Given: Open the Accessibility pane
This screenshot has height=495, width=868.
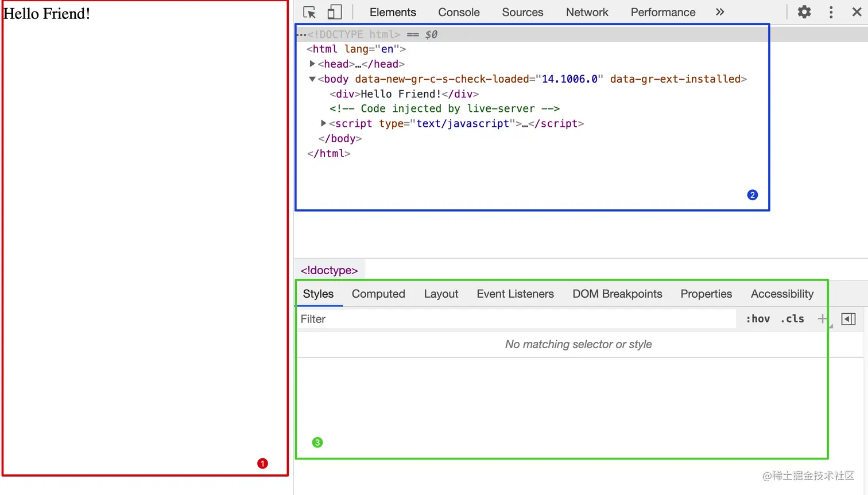Looking at the screenshot, I should click(782, 294).
